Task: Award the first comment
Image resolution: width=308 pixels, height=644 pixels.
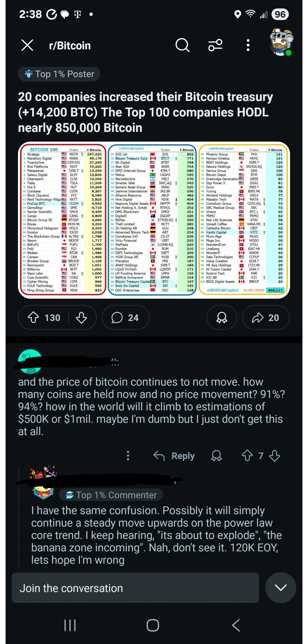Action: [x=216, y=456]
